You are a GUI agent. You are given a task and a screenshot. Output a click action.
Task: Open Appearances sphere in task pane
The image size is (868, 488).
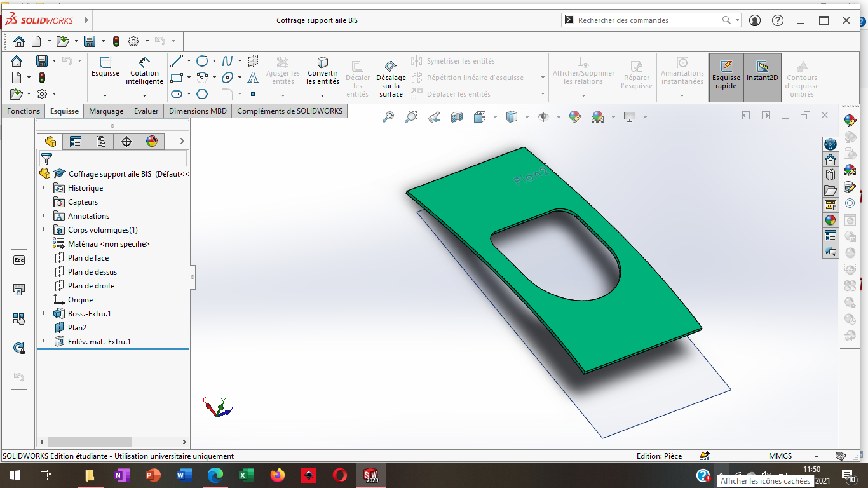tap(831, 220)
